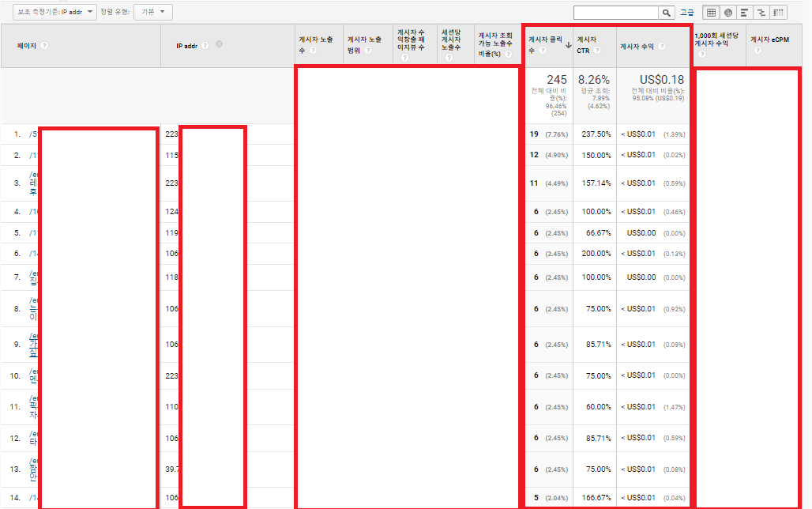Select the total clicks value 245
The width and height of the screenshot is (812, 509).
click(x=557, y=80)
